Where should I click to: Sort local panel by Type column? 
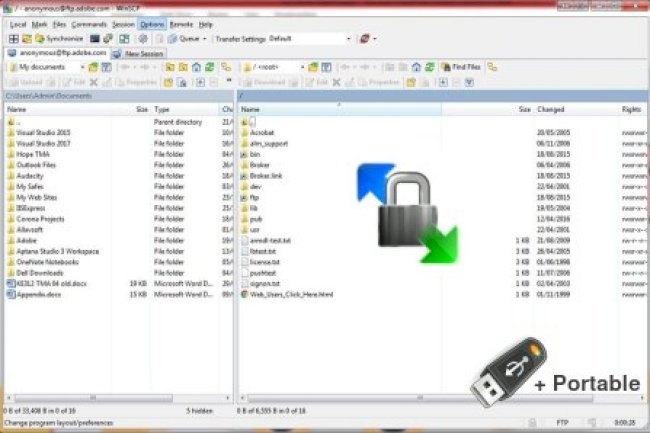[185, 109]
